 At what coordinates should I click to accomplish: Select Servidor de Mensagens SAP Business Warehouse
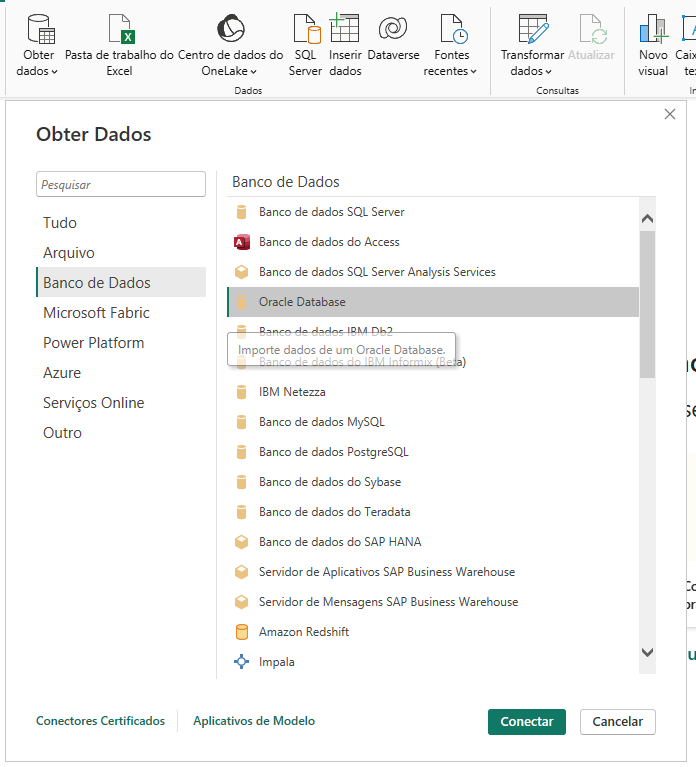433,602
